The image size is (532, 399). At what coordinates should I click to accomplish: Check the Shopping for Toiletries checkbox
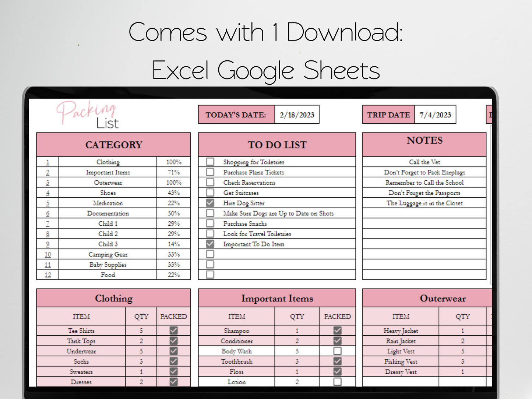pyautogui.click(x=210, y=162)
